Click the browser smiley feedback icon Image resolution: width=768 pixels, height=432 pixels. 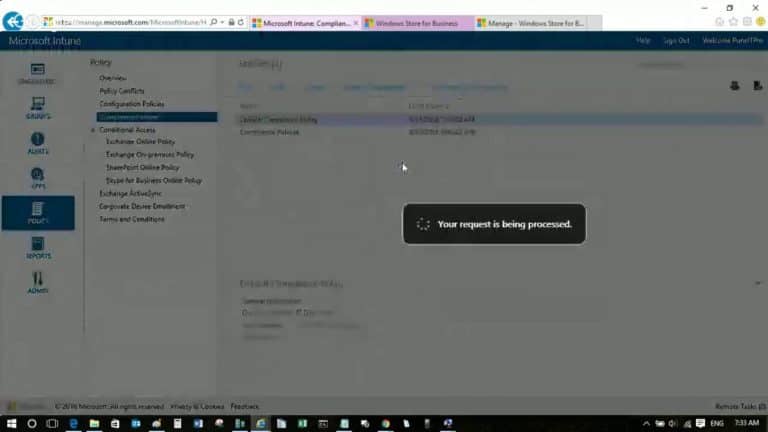(760, 22)
